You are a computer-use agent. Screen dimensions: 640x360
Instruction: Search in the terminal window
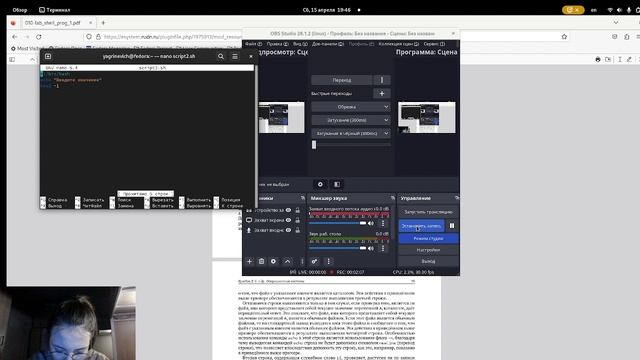click(x=221, y=56)
